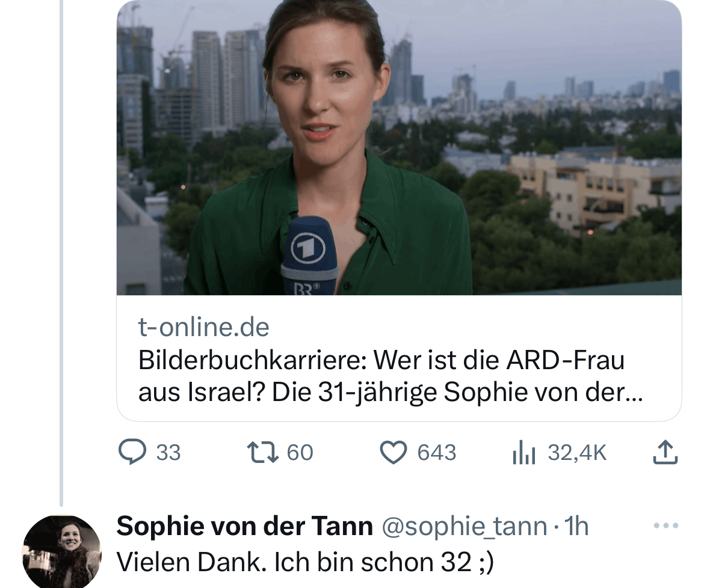Follow the t-online.de domain link
This screenshot has width=704, height=588.
click(x=203, y=328)
